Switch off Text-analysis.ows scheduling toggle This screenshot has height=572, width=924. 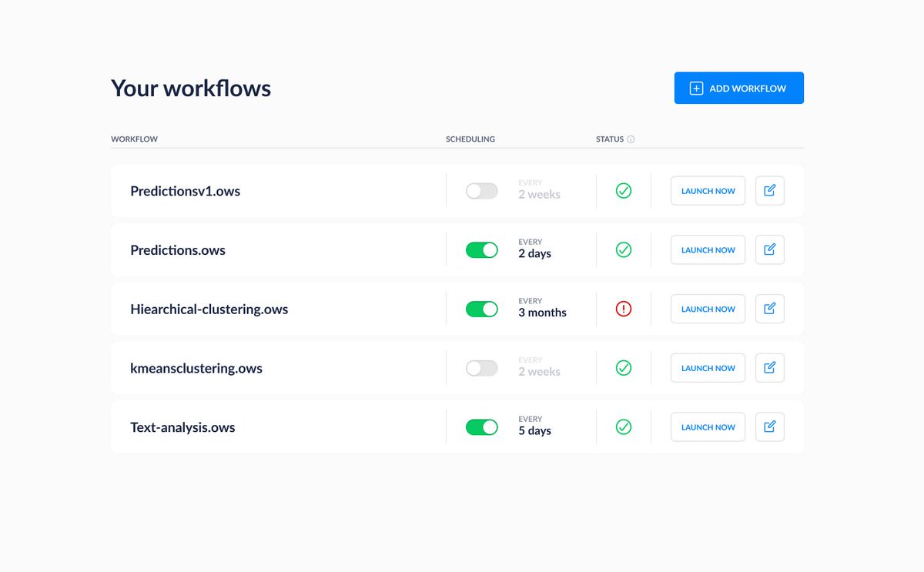point(482,427)
